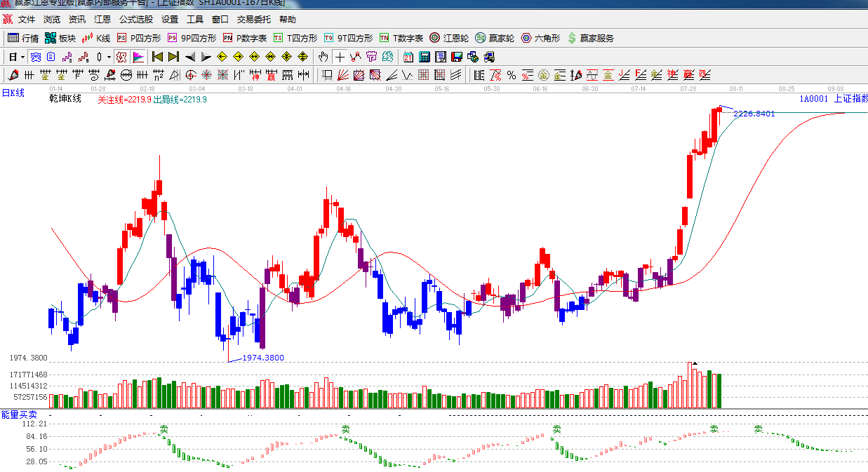868x472 pixels.
Task: Jump to first bar with skip-back arrow
Action: 157,57
